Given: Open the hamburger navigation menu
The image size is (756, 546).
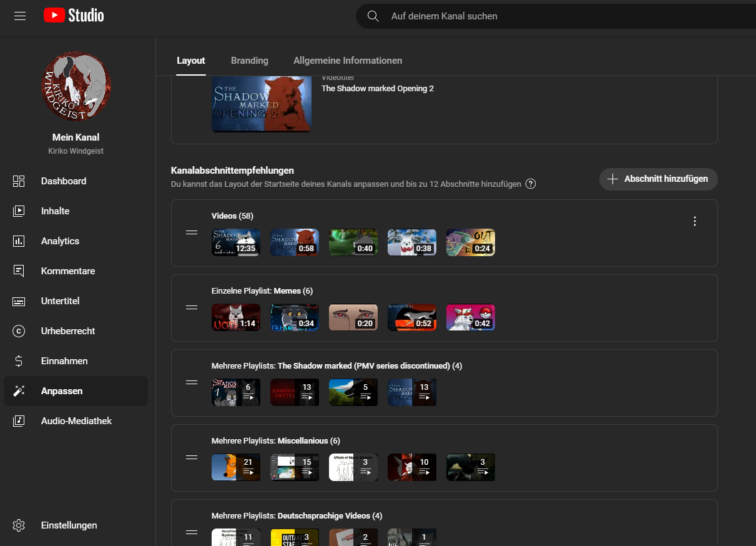Looking at the screenshot, I should pos(20,16).
